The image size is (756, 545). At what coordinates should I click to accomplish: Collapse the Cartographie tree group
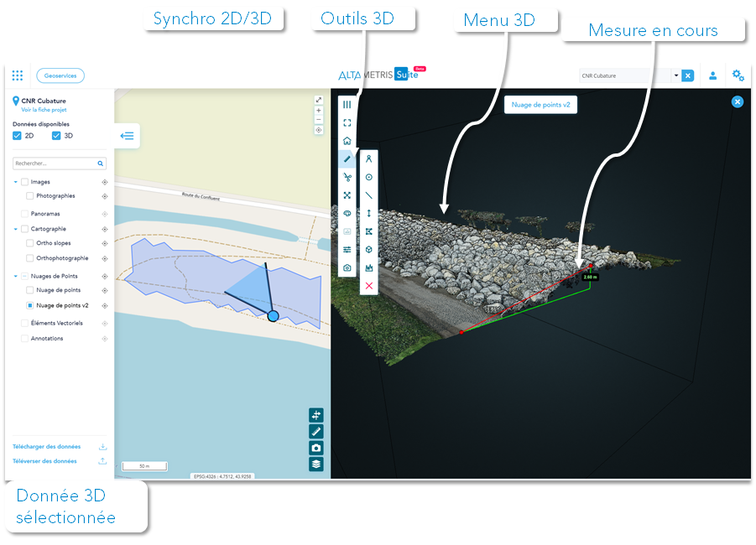(x=15, y=230)
